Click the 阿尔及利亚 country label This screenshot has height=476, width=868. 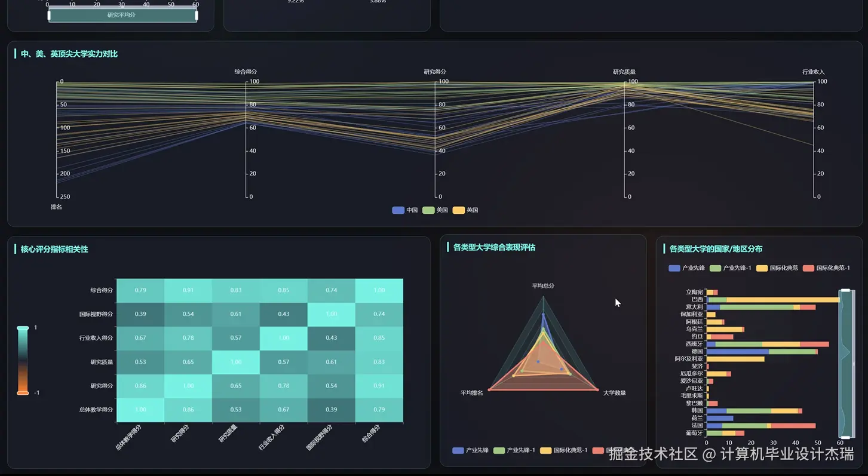[689, 359]
